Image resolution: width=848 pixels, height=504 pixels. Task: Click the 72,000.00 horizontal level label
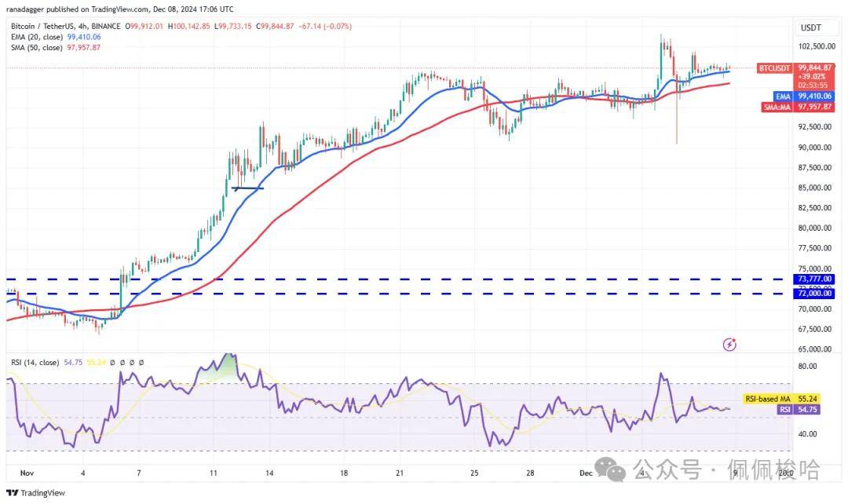tap(815, 293)
